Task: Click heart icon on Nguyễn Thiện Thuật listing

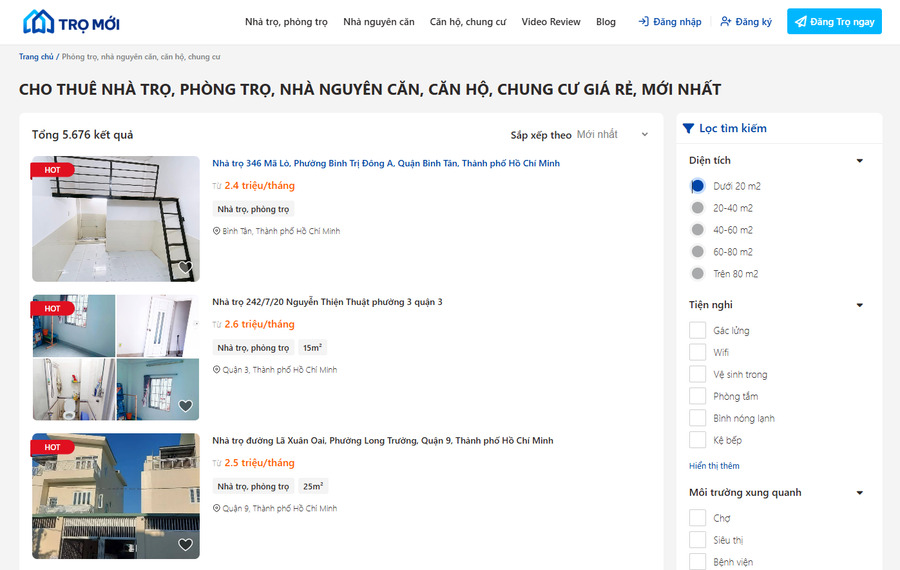Action: (x=185, y=406)
